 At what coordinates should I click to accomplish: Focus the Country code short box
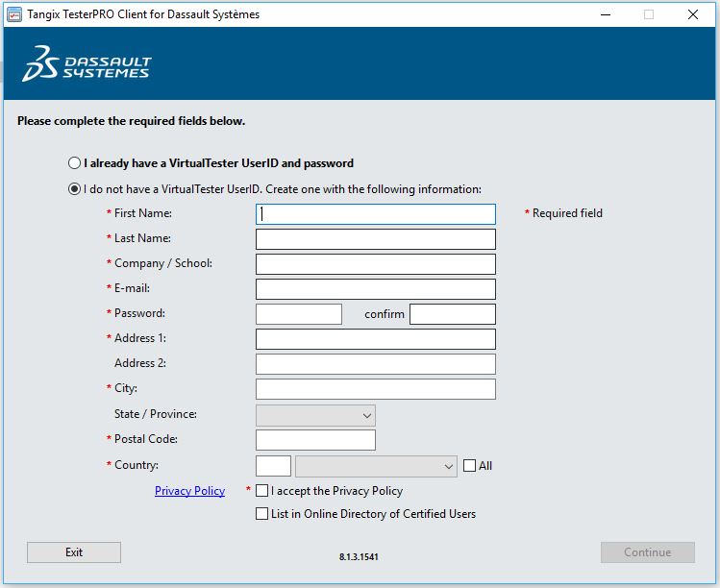[273, 466]
